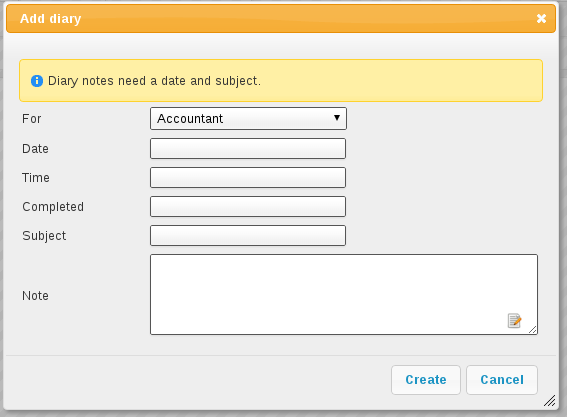Viewport: 567px width, 417px height.
Task: Click the 'Note' field label
Action: pyautogui.click(x=35, y=295)
